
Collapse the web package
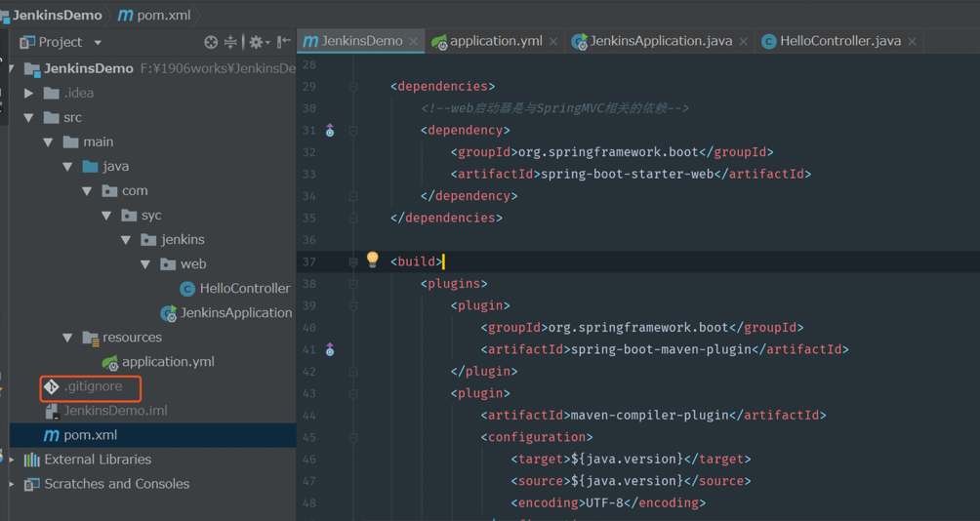[145, 264]
